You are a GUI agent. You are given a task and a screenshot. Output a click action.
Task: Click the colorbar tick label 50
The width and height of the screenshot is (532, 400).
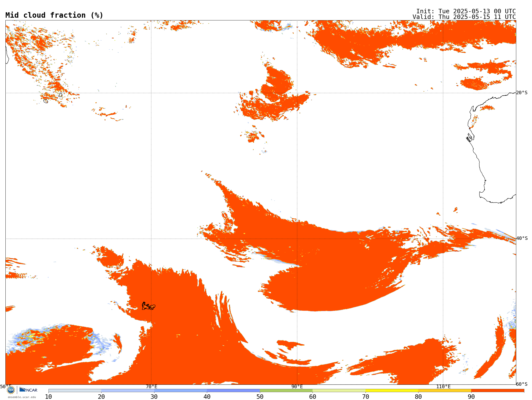260,397
